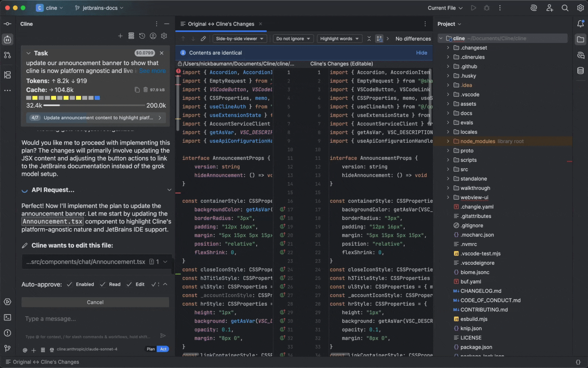The width and height of the screenshot is (588, 368).
Task: Open the Git tool window icon
Action: tap(7, 348)
